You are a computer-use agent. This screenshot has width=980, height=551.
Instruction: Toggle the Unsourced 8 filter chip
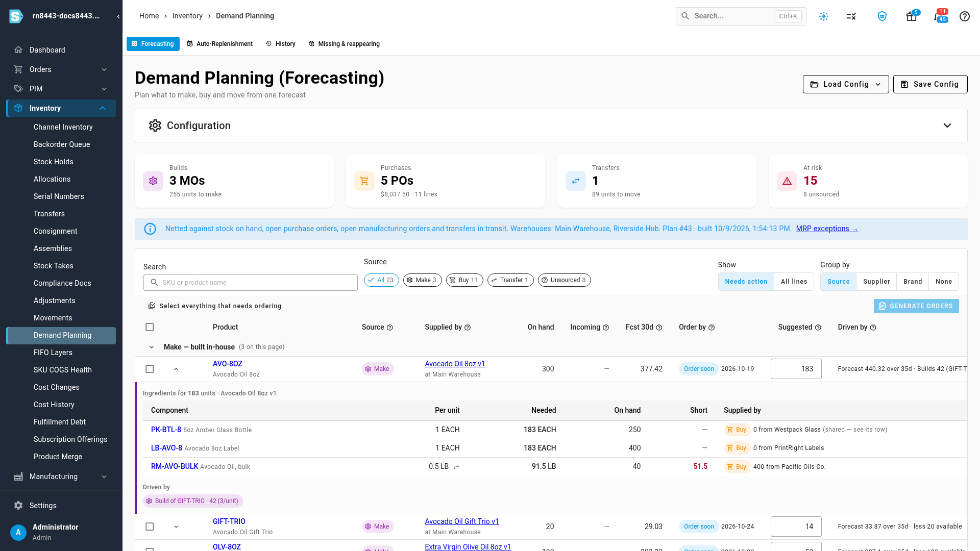pyautogui.click(x=564, y=280)
